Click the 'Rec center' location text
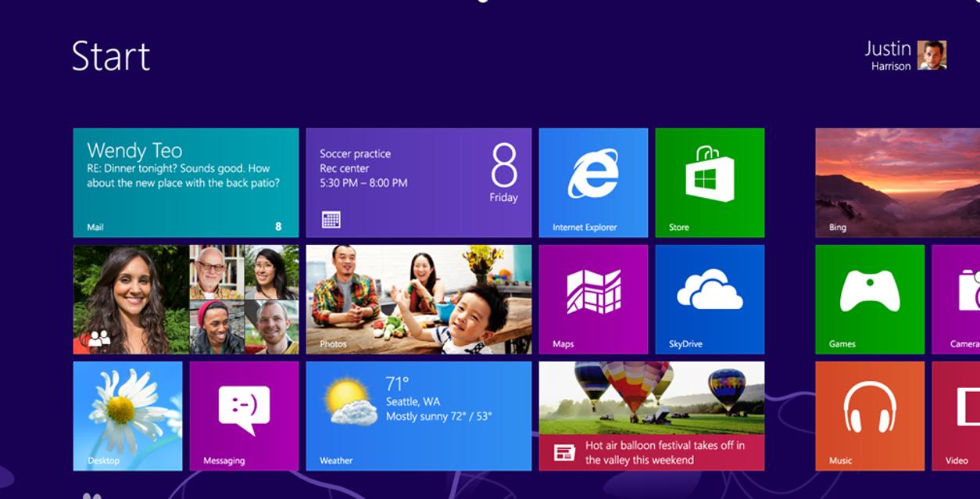 (x=344, y=168)
